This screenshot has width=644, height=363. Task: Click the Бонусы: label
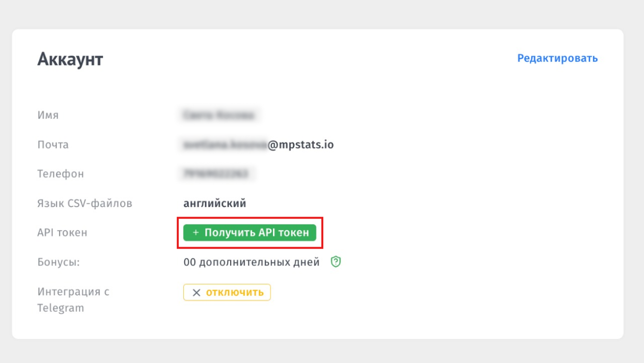tap(59, 262)
